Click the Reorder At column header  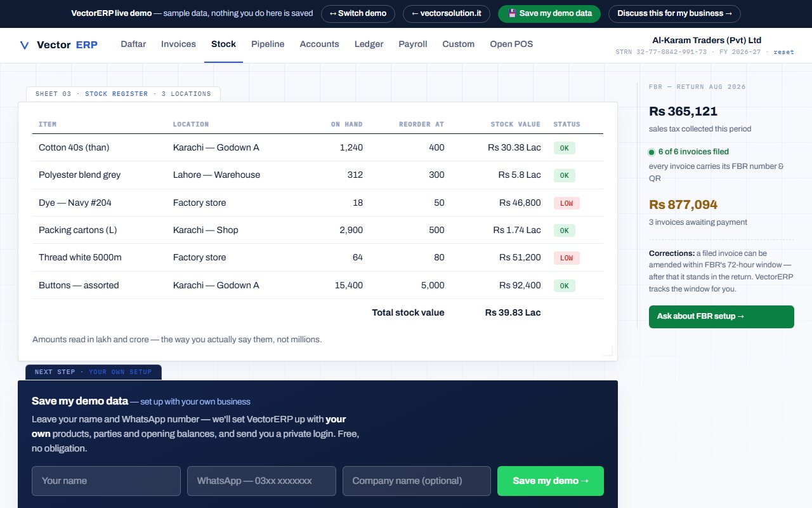click(x=422, y=124)
